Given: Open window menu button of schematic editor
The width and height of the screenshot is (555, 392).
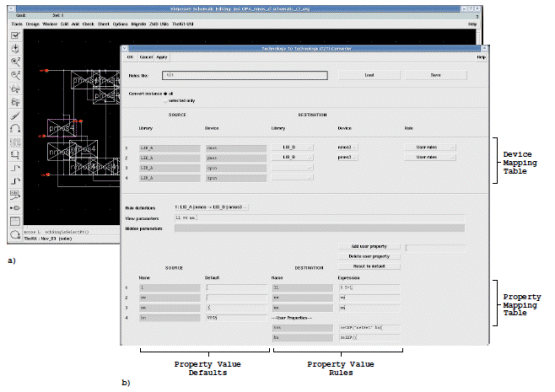Looking at the screenshot, I should pos(11,8).
